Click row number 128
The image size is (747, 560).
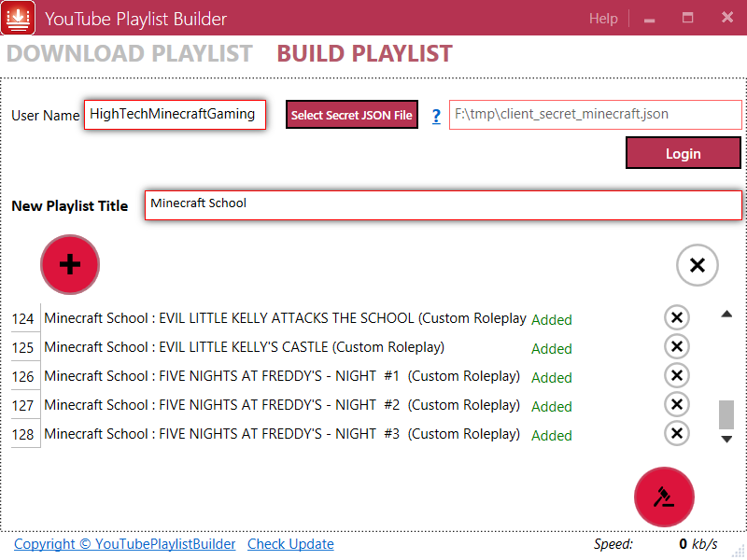click(22, 435)
